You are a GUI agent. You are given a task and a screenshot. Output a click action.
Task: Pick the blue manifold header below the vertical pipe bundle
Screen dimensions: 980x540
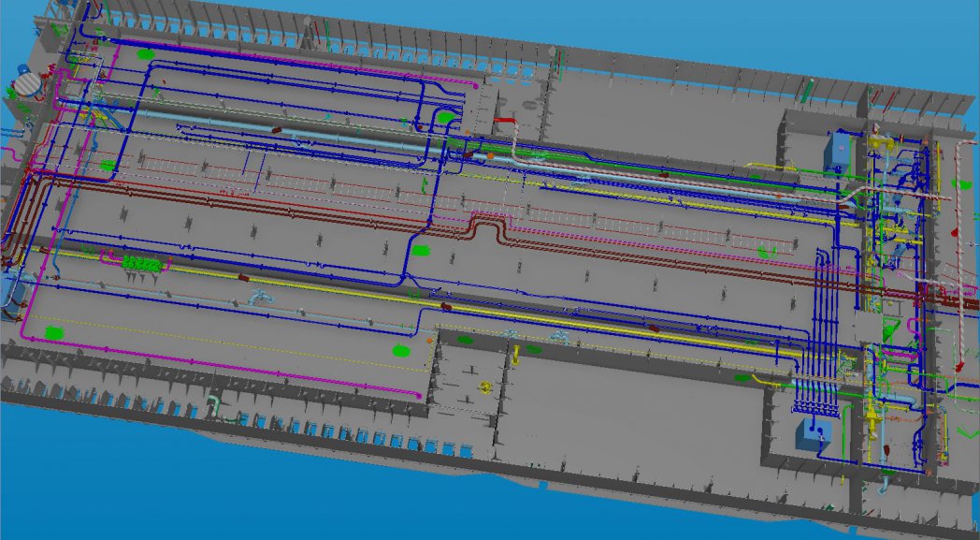(x=817, y=409)
